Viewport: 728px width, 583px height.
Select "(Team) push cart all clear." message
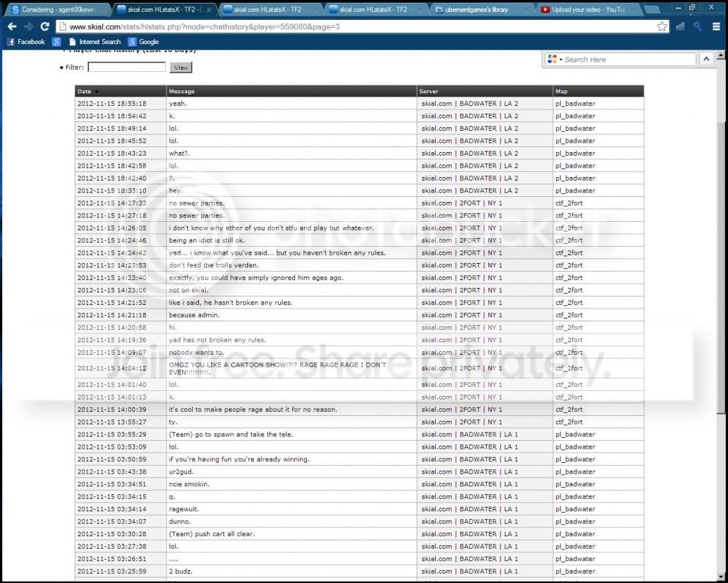[x=212, y=534]
